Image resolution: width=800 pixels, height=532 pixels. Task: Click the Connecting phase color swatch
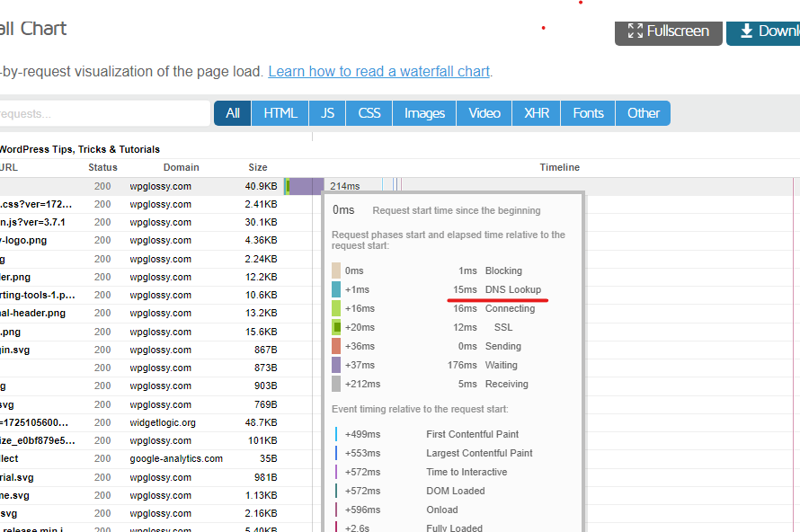click(335, 308)
